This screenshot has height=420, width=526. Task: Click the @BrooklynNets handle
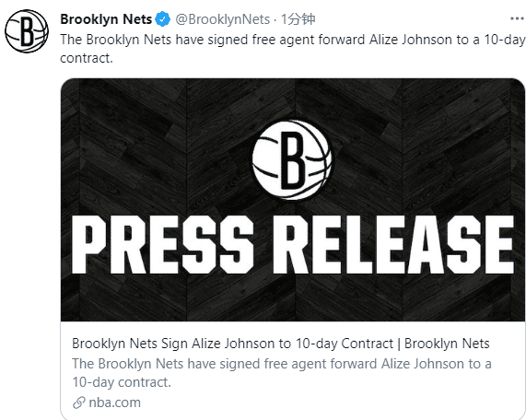223,19
